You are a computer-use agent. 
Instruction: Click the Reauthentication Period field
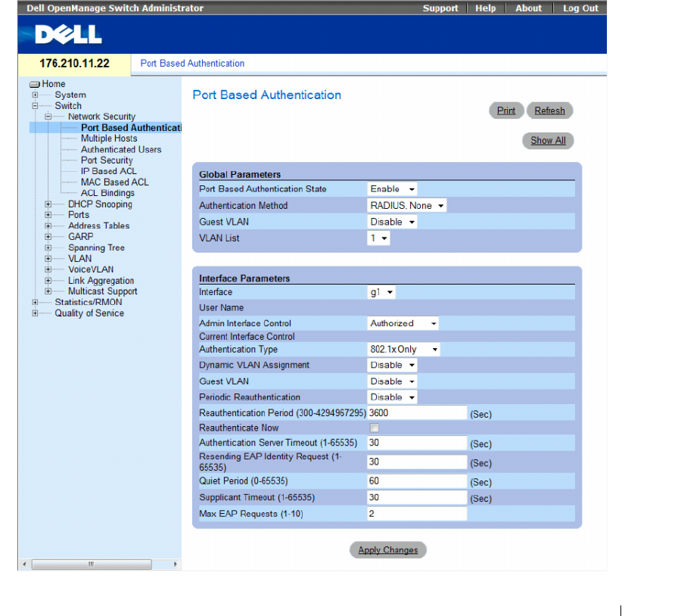coord(417,413)
